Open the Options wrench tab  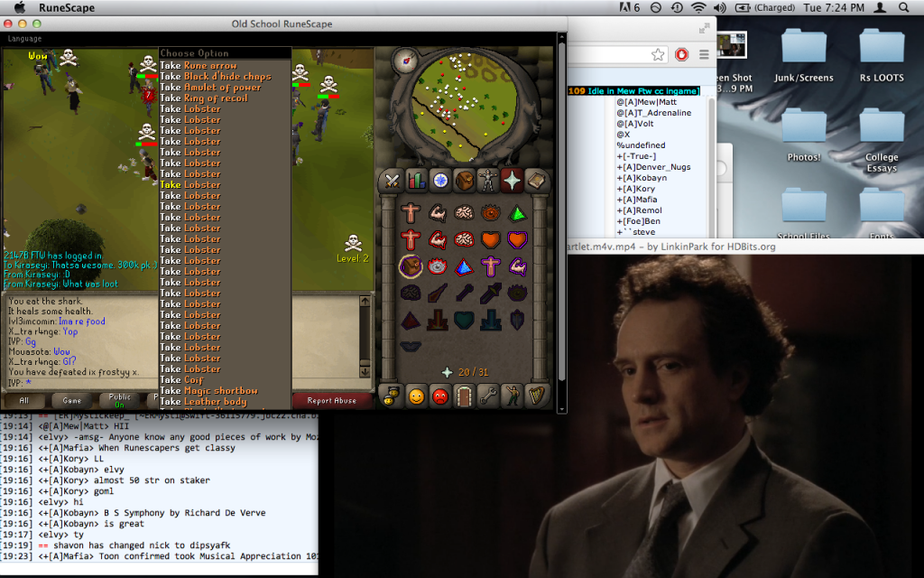[488, 396]
